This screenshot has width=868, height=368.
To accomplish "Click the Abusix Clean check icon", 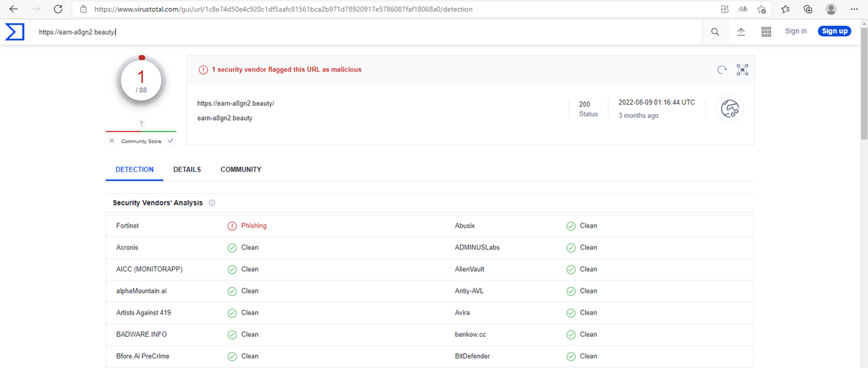I will coord(571,226).
